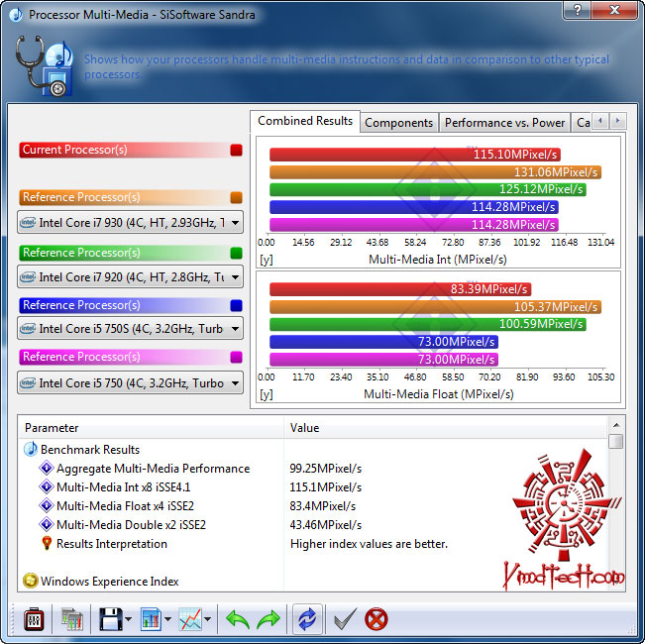Toggle the red Current Processor(s) swatch
This screenshot has height=644, width=645.
tap(236, 151)
